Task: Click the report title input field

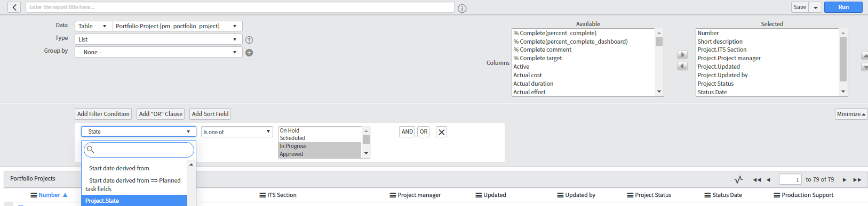Action: tap(240, 7)
